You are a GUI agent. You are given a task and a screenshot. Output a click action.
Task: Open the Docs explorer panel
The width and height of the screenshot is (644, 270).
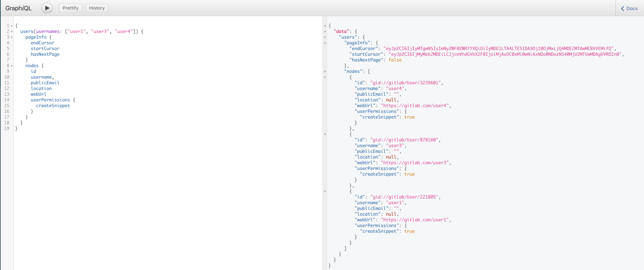pyautogui.click(x=629, y=8)
